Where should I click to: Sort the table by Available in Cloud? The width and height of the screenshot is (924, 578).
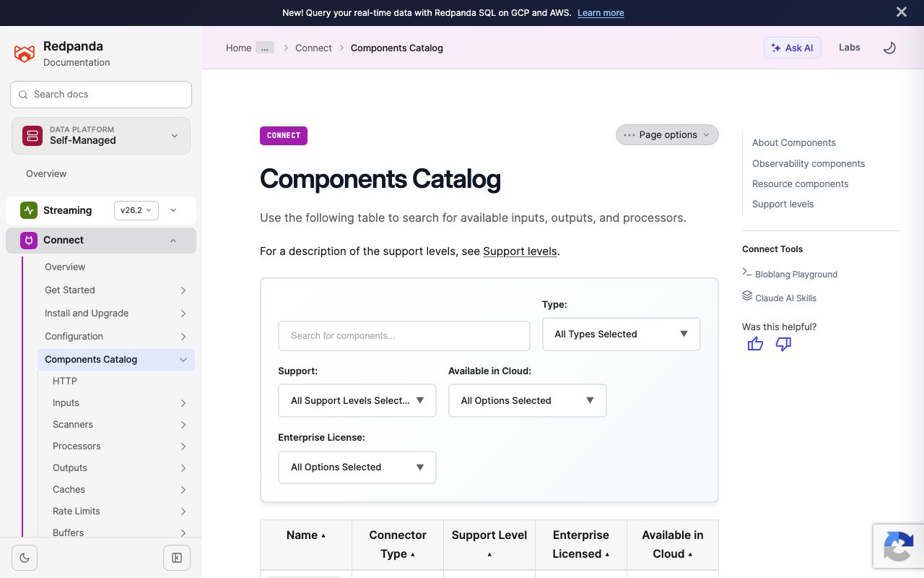(673, 545)
